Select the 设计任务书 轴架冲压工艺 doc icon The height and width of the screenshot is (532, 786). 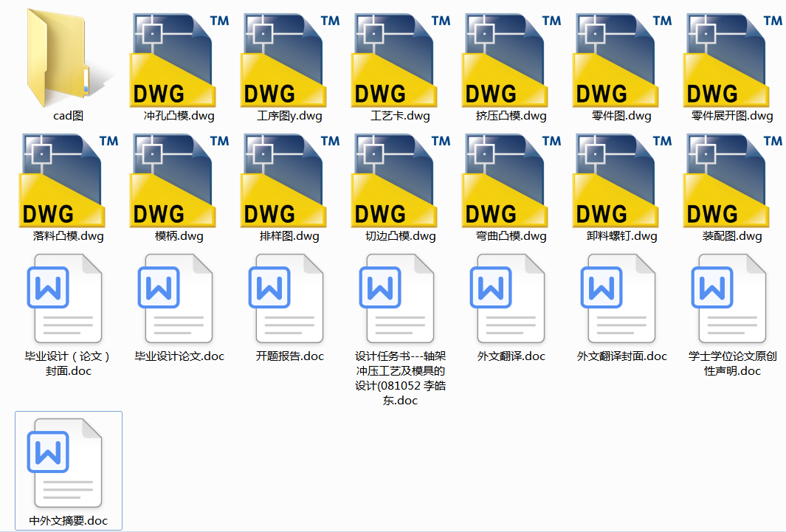coord(397,299)
